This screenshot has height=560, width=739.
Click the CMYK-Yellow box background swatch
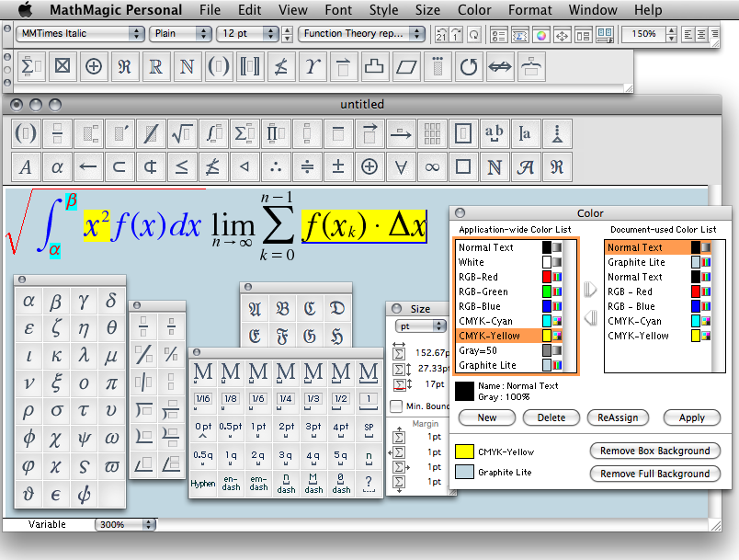pos(464,451)
